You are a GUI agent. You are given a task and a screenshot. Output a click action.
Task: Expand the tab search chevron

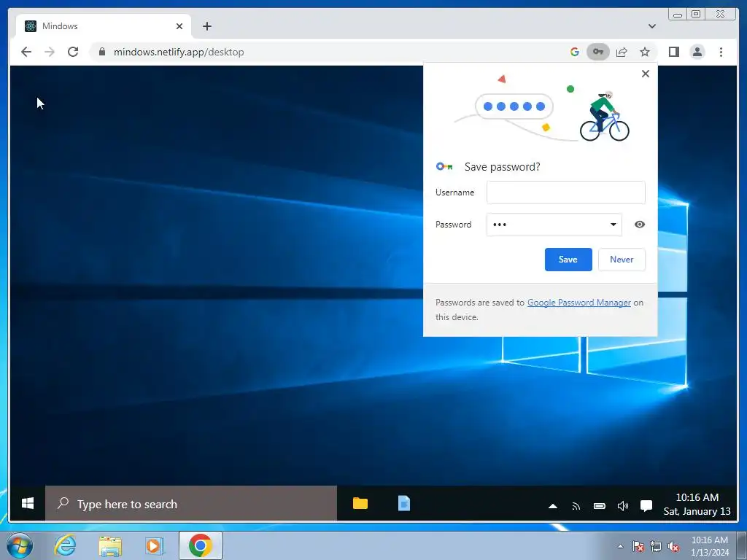(x=651, y=26)
